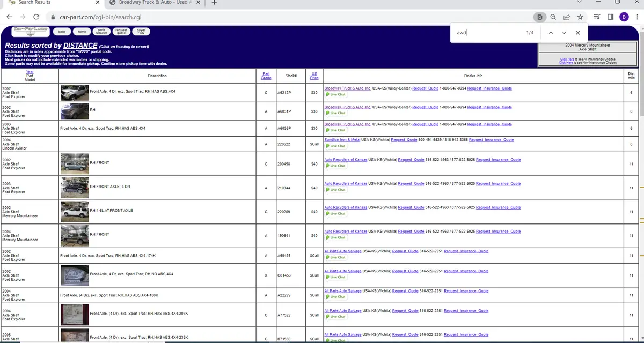Open thumbnail for stock A77522
Image resolution: width=644 pixels, height=343 pixels.
click(75, 315)
